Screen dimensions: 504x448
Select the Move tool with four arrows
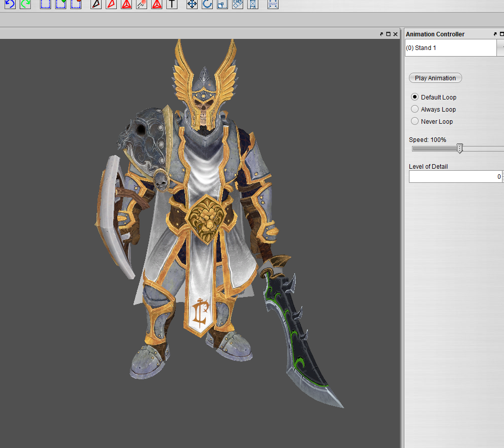click(x=192, y=4)
